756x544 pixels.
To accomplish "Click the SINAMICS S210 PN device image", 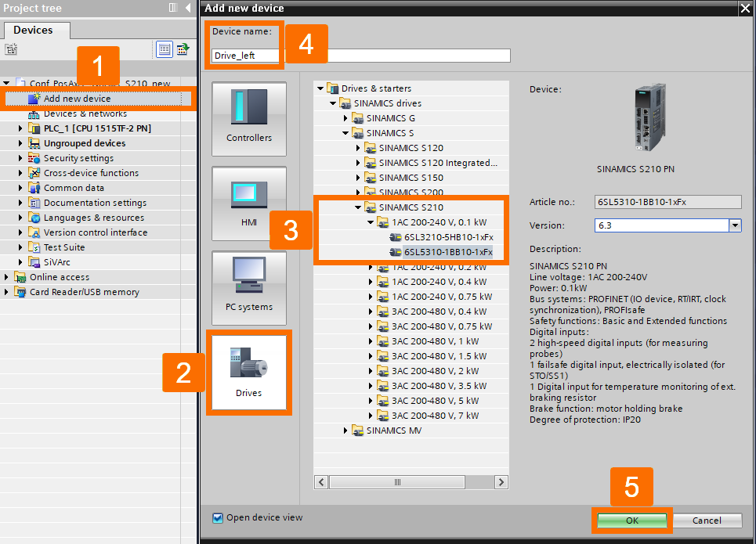I will tap(650, 117).
